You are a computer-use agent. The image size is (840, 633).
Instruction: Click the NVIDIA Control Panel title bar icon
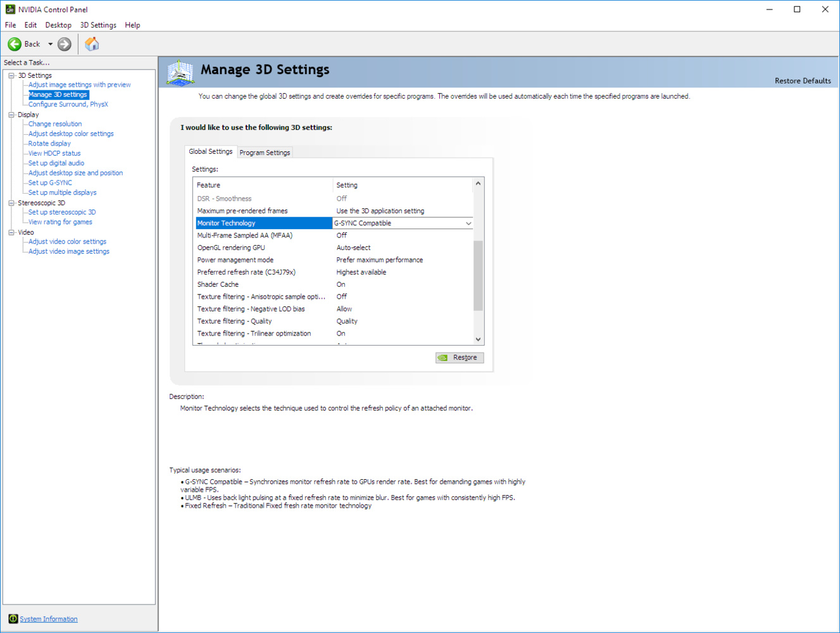click(10, 9)
